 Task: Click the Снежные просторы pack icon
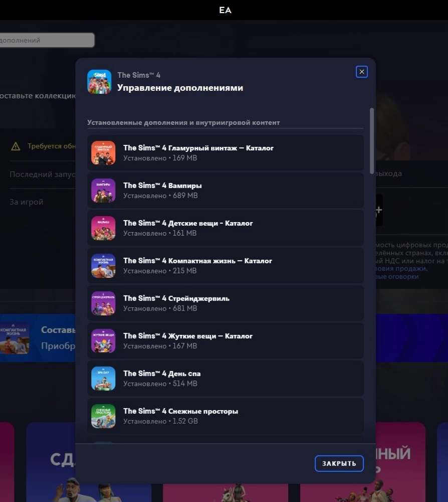point(103,416)
